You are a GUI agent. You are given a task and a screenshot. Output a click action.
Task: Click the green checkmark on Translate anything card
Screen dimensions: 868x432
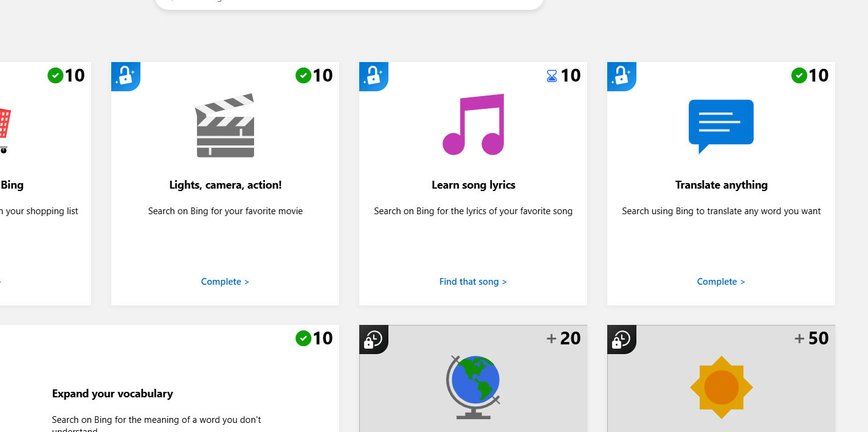(x=799, y=75)
